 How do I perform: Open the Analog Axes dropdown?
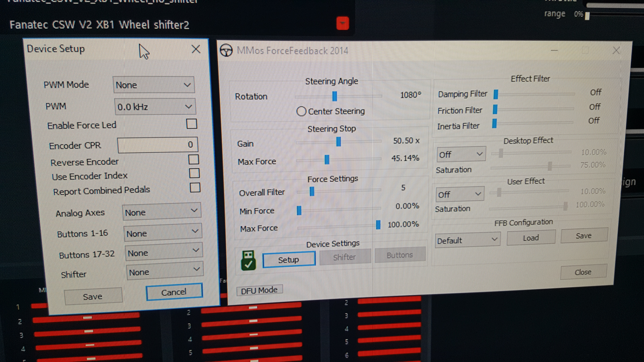[162, 212]
